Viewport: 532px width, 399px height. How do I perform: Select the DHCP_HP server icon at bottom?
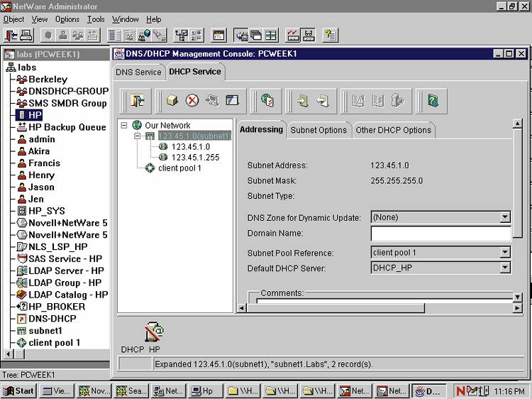click(x=154, y=332)
